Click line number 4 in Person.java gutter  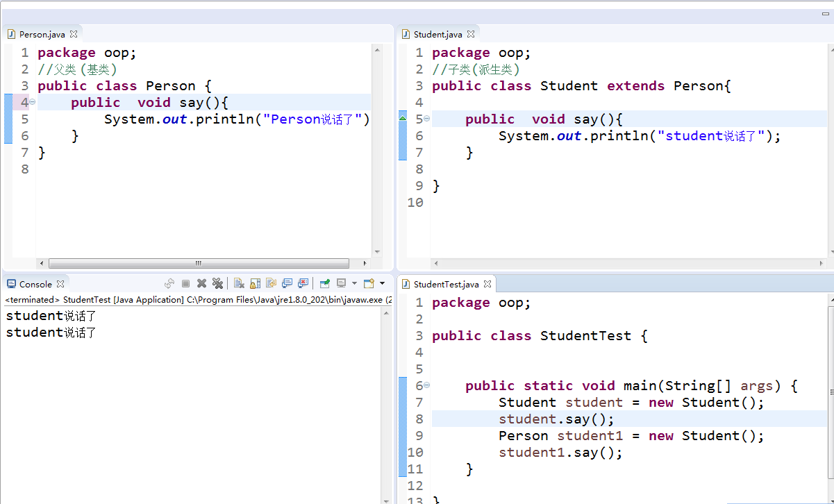25,102
